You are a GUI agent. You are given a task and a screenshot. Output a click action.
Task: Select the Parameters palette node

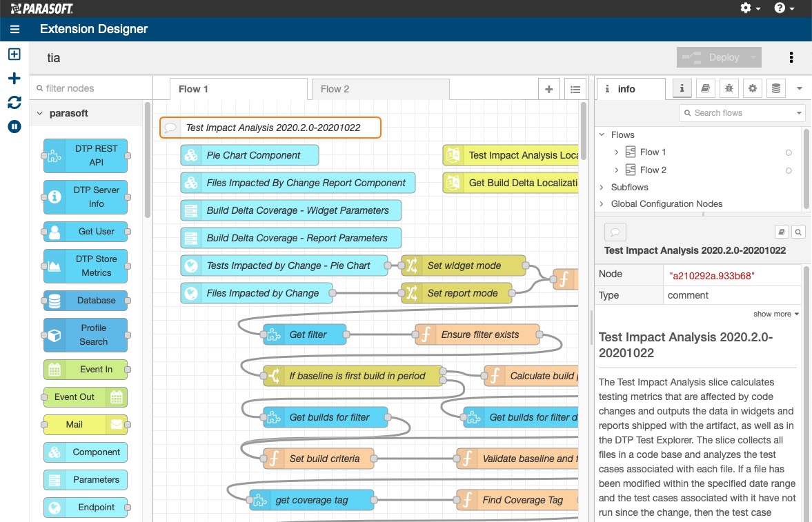(x=86, y=479)
